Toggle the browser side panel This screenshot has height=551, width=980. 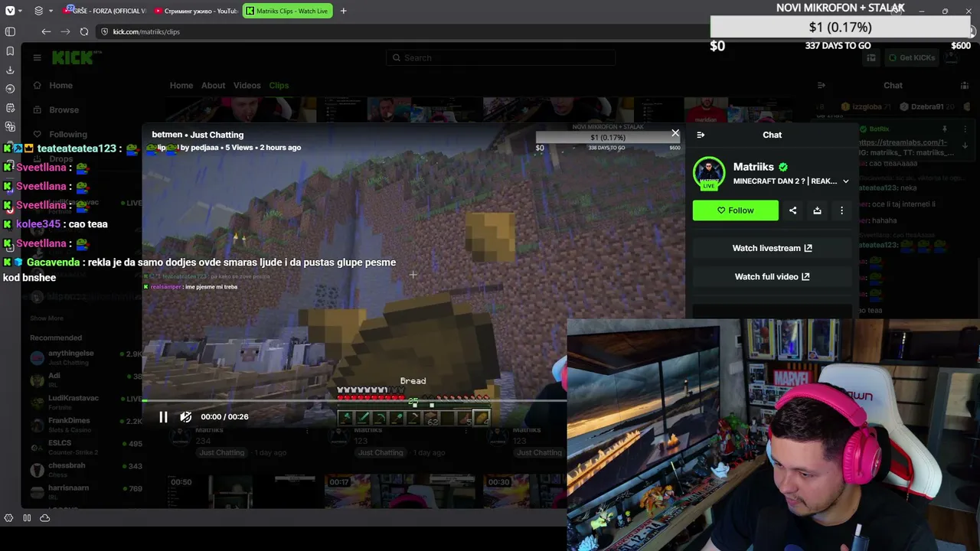pyautogui.click(x=10, y=31)
